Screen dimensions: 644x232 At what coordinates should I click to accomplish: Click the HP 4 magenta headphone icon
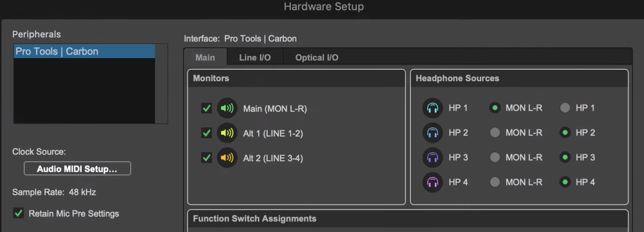(x=432, y=182)
